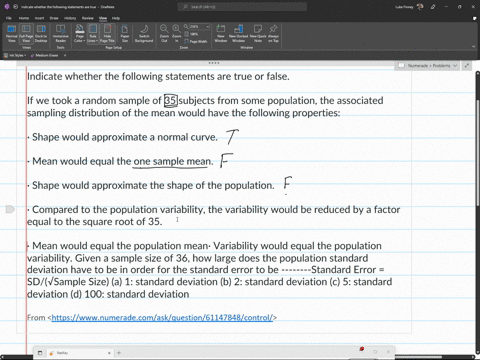Image resolution: width=480 pixels, height=360 pixels.
Task: Switch to Home ribbon tab
Action: (x=24, y=18)
